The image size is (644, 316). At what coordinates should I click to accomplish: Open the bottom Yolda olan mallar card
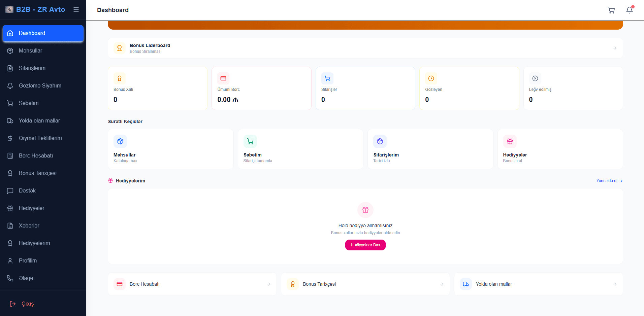click(539, 284)
